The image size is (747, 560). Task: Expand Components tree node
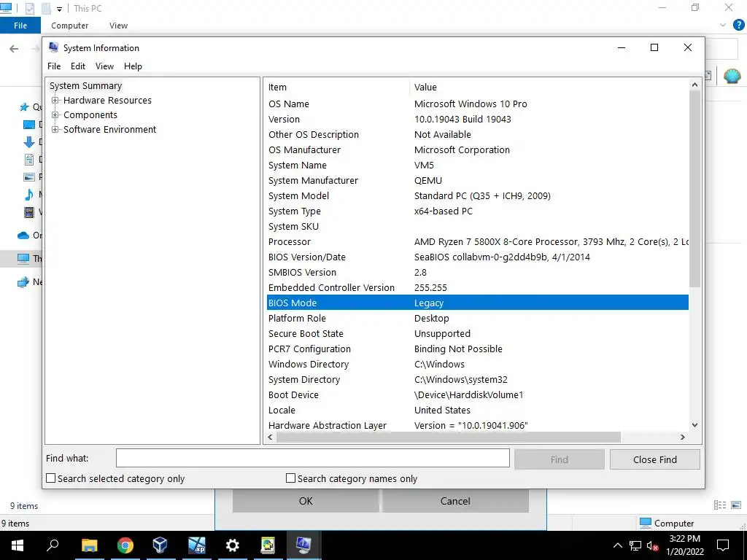point(55,114)
